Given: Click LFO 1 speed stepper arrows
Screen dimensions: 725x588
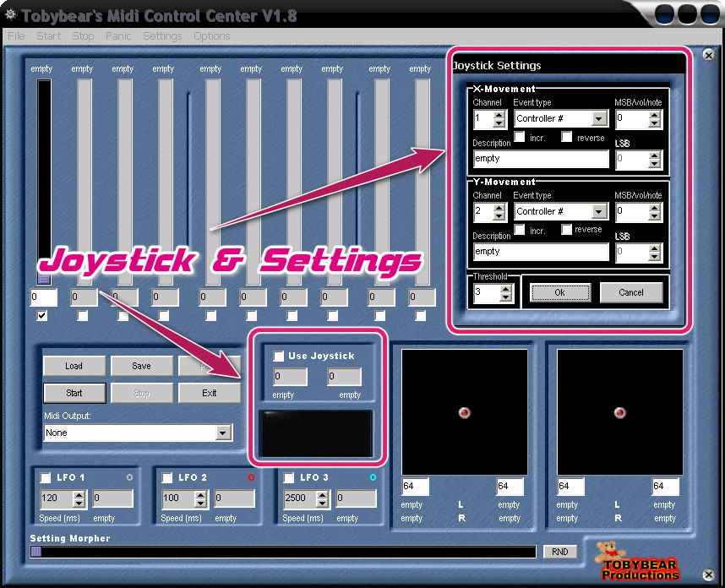Looking at the screenshot, I should point(79,498).
